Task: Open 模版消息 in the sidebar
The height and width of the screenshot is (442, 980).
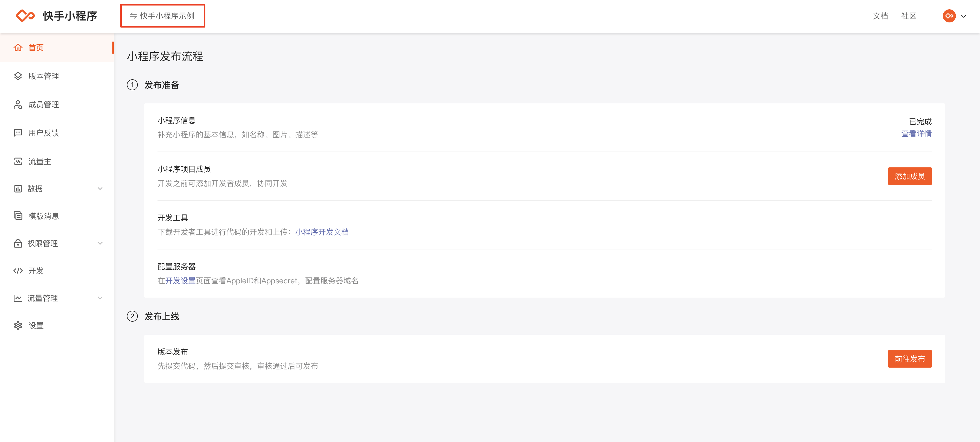Action: (x=57, y=216)
